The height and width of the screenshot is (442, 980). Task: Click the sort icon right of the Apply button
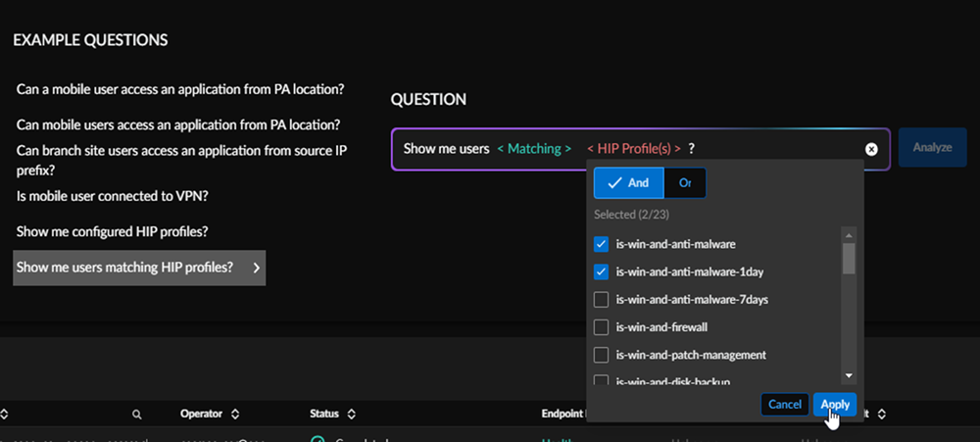pos(879,416)
